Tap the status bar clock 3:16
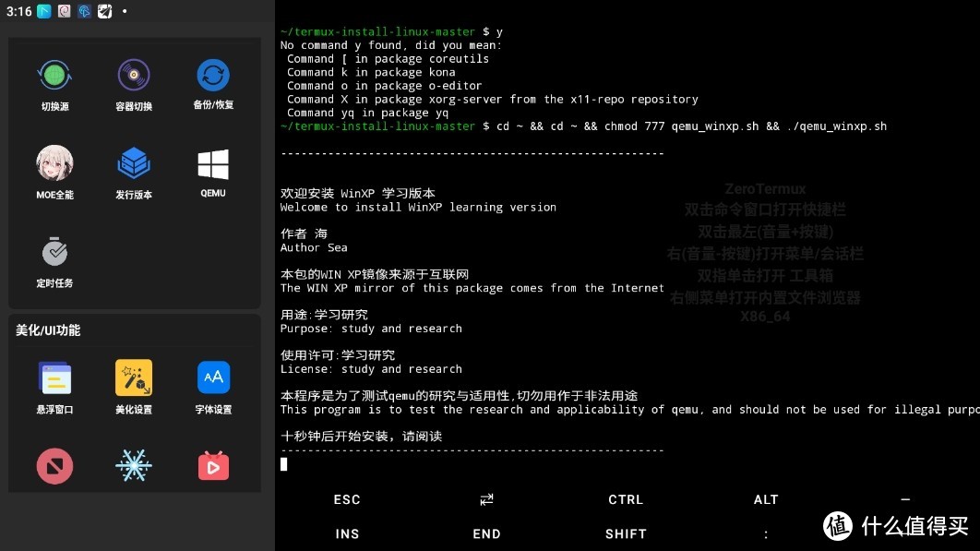This screenshot has height=551, width=980. coord(18,11)
